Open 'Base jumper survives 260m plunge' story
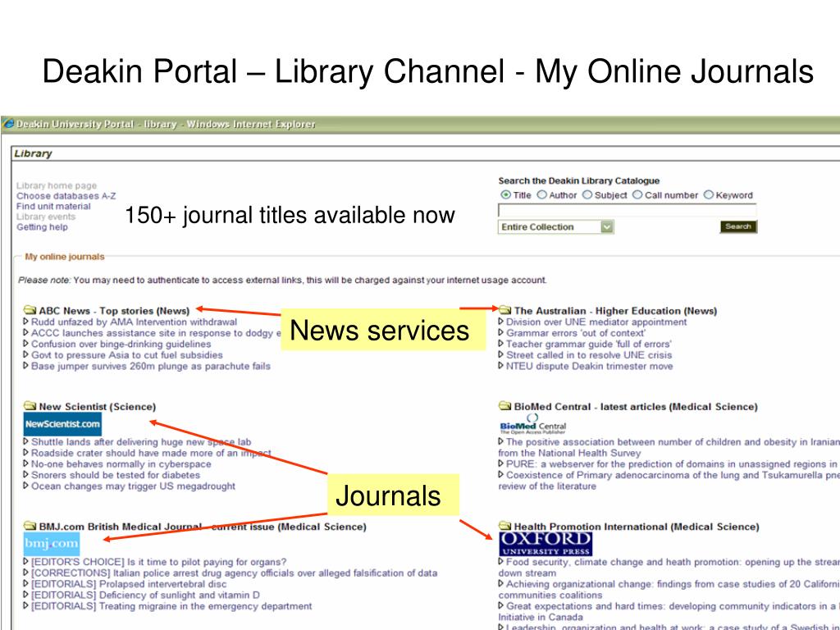Viewport: 840px width, 630px height. click(x=151, y=367)
